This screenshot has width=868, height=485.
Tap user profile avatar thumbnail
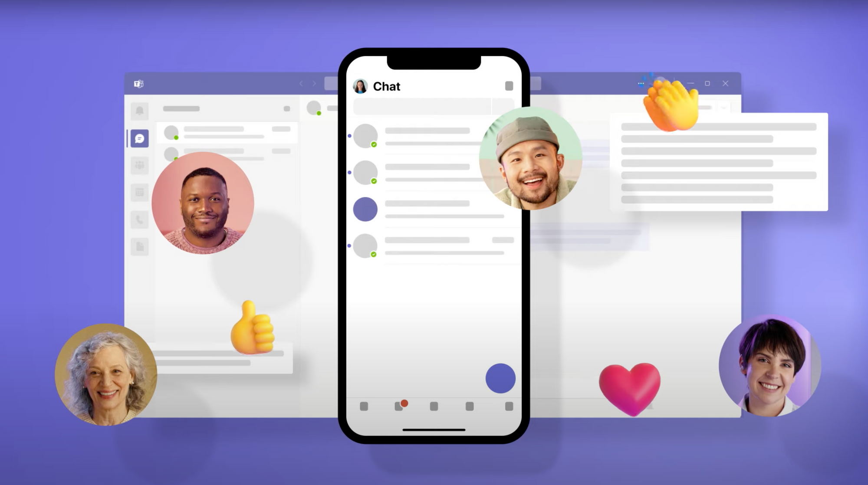(x=361, y=86)
